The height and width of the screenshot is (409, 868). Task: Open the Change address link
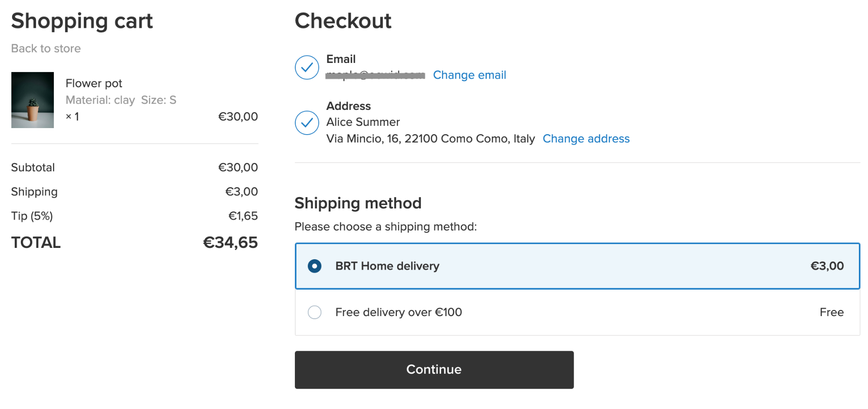[586, 139]
